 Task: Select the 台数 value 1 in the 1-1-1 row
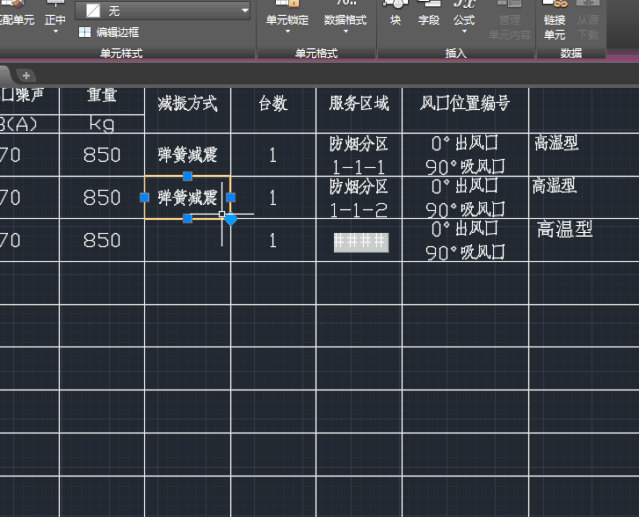(x=273, y=155)
